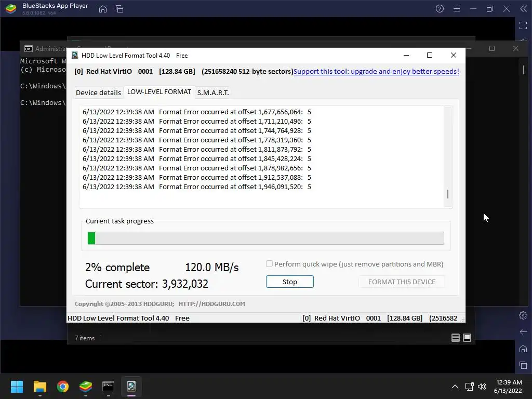Viewport: 532px width, 399px height.
Task: Maximize the HDD Low Level Format Tool window
Action: [x=430, y=55]
